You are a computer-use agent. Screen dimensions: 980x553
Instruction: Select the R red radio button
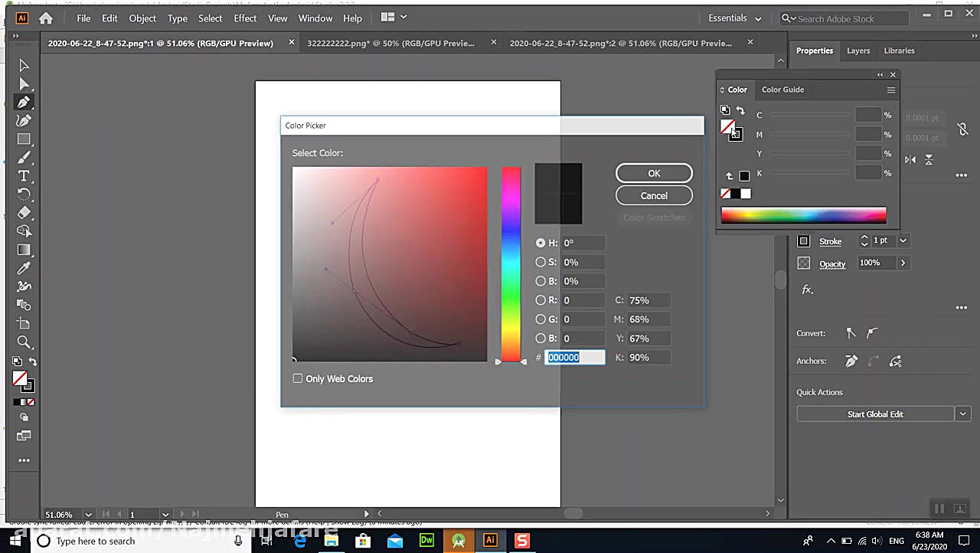541,300
